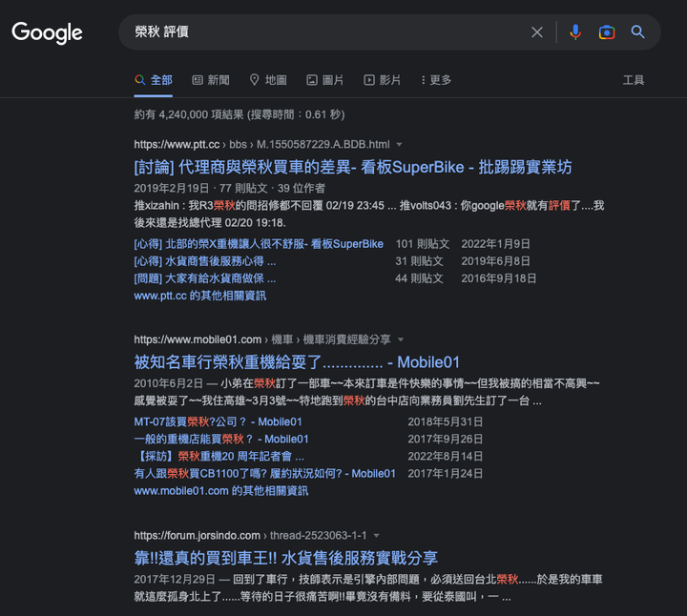The height and width of the screenshot is (616, 687).
Task: Open 有人跟榮秋買CB1100了嗎 sublink
Action: click(x=264, y=474)
